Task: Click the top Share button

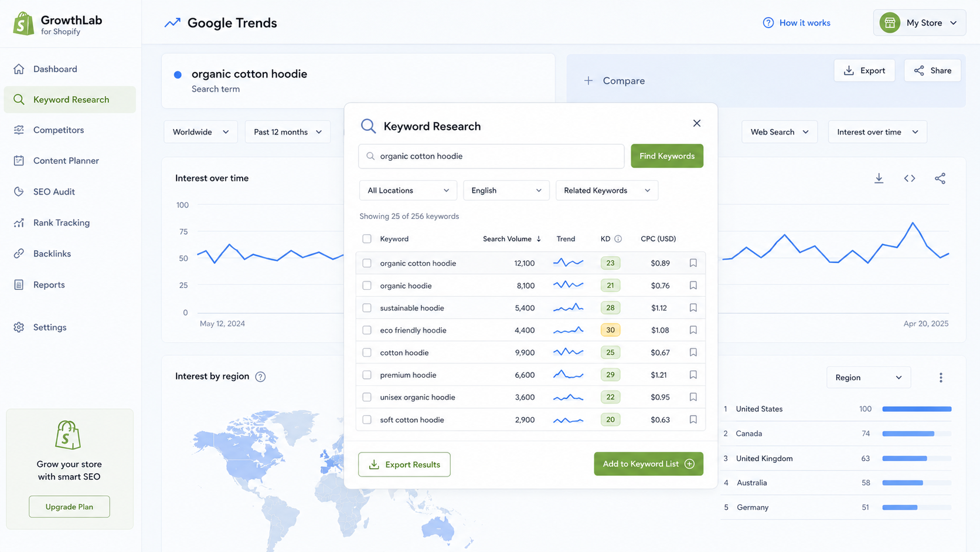Action: [x=933, y=70]
